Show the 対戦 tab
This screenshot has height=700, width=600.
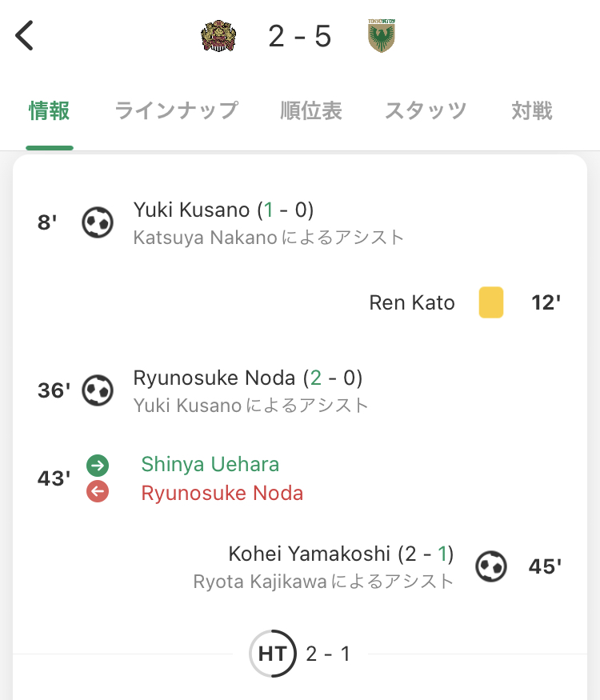[x=532, y=110]
